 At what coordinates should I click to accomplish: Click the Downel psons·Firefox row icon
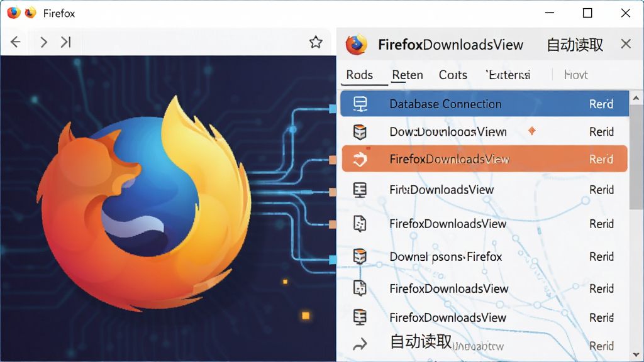(x=360, y=256)
